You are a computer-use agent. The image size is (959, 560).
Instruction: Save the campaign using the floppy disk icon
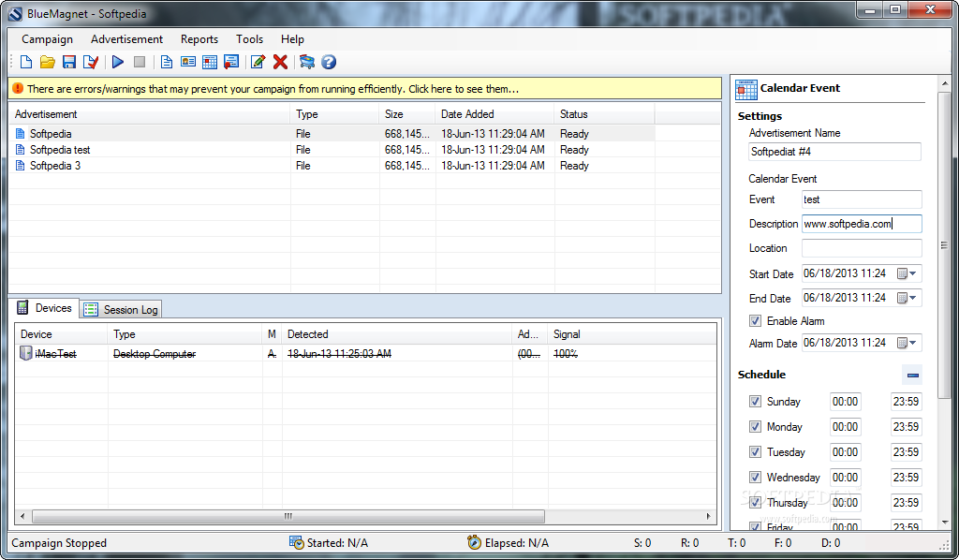click(x=69, y=62)
